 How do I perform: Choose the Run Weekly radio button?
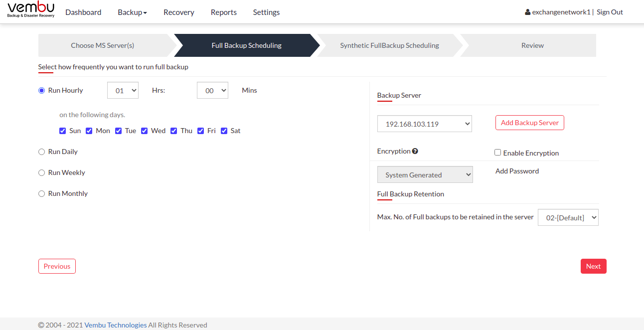tap(41, 172)
